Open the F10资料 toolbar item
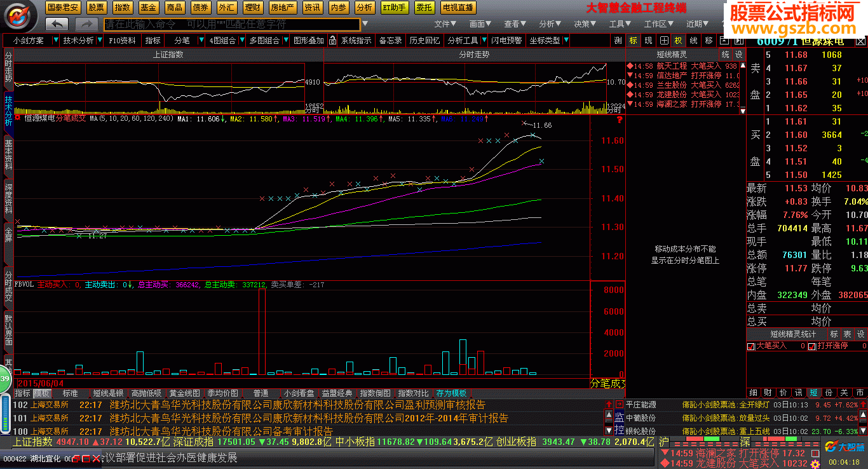The image size is (868, 469). coord(123,41)
